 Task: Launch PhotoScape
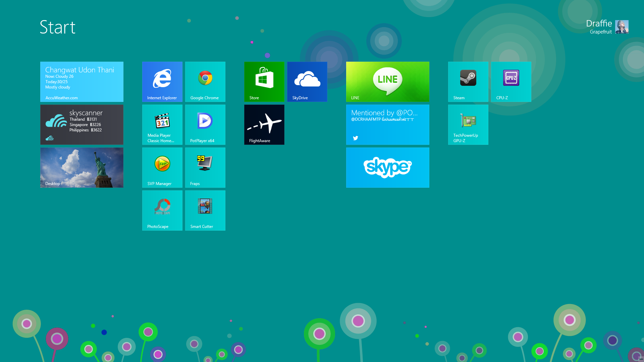(x=162, y=210)
